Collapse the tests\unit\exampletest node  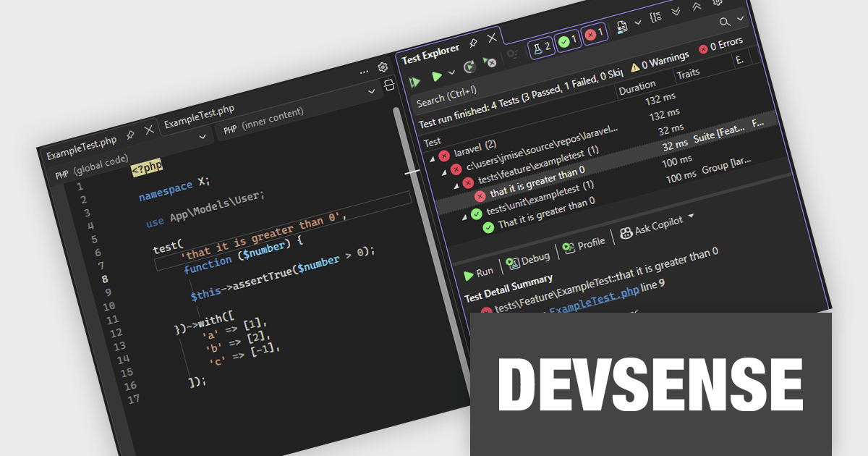tap(466, 216)
